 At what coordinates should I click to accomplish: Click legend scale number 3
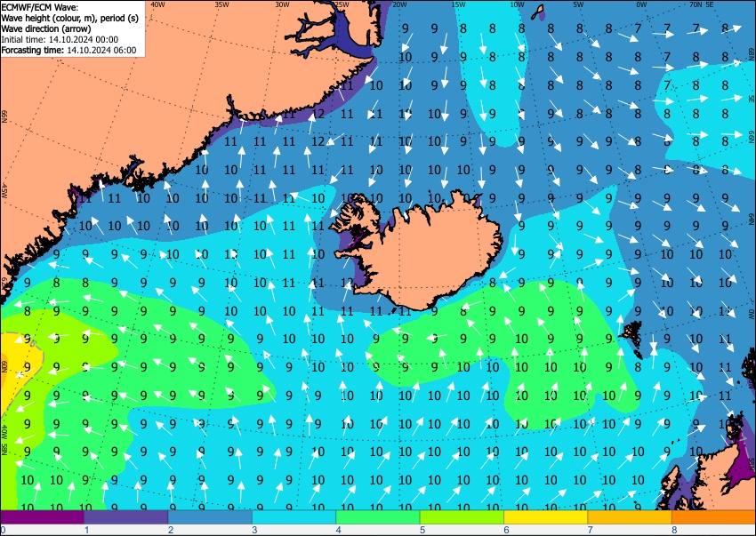[254, 530]
